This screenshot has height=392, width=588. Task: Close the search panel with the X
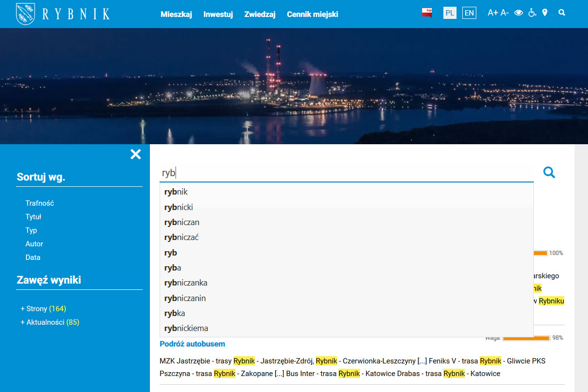point(135,154)
